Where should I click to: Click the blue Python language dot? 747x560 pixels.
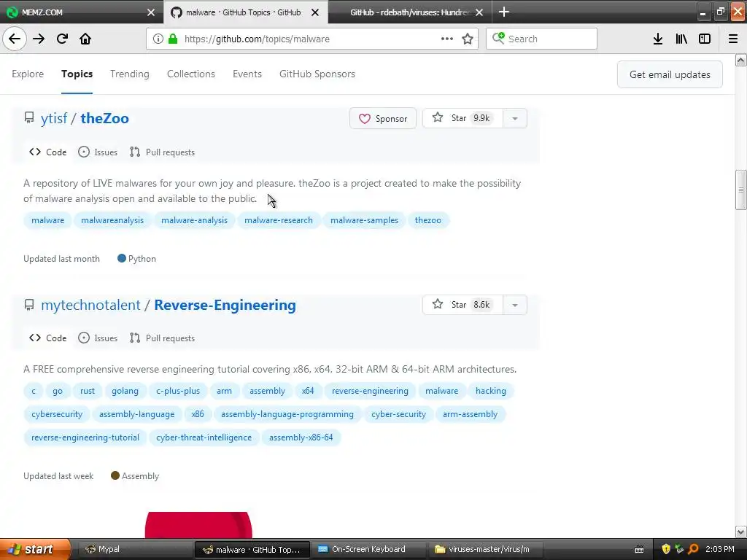122,259
